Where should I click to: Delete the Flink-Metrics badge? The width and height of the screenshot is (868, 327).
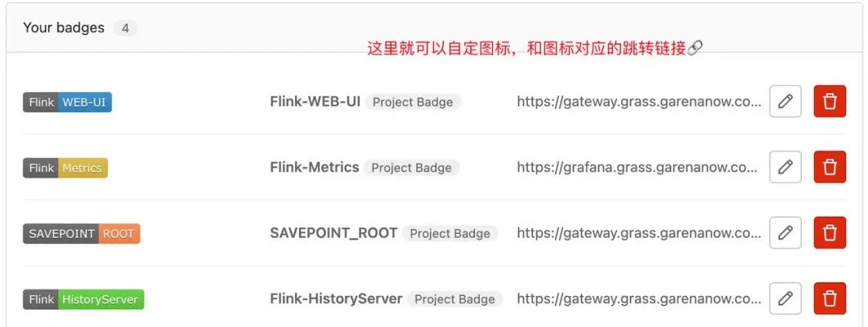(x=830, y=168)
